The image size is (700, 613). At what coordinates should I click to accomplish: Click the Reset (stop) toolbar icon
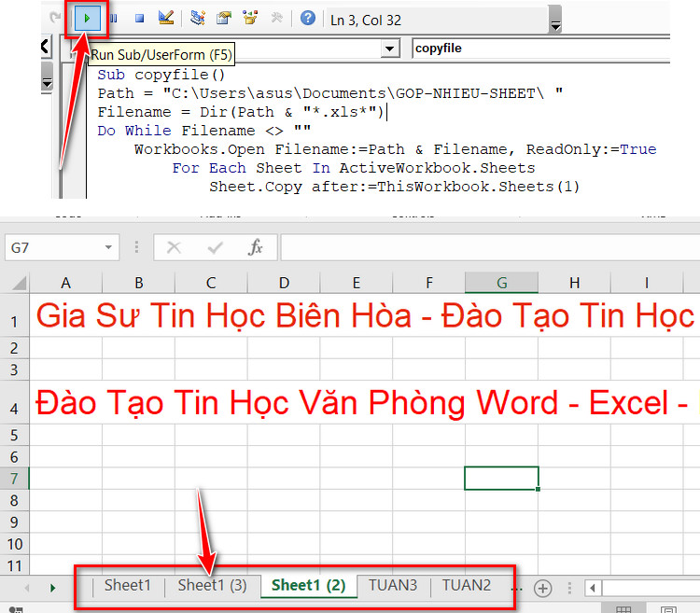(x=139, y=19)
